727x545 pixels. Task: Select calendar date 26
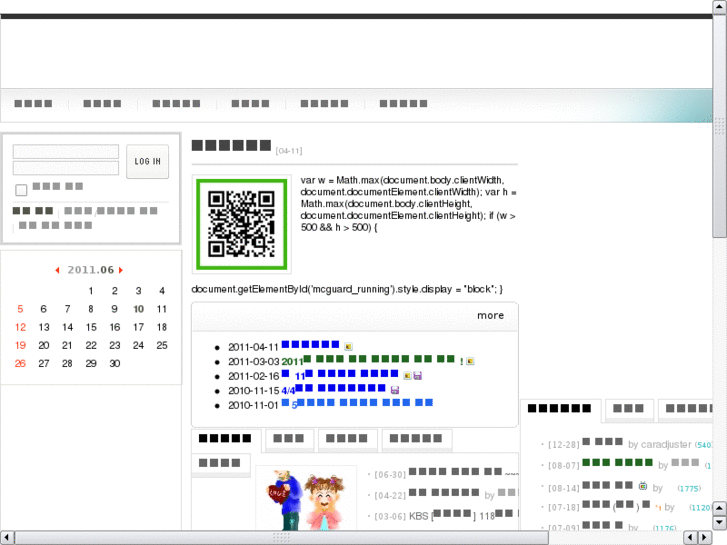[20, 363]
